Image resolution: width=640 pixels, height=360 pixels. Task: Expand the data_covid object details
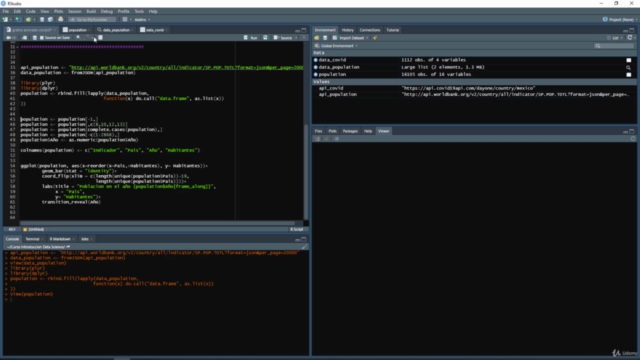(x=316, y=60)
